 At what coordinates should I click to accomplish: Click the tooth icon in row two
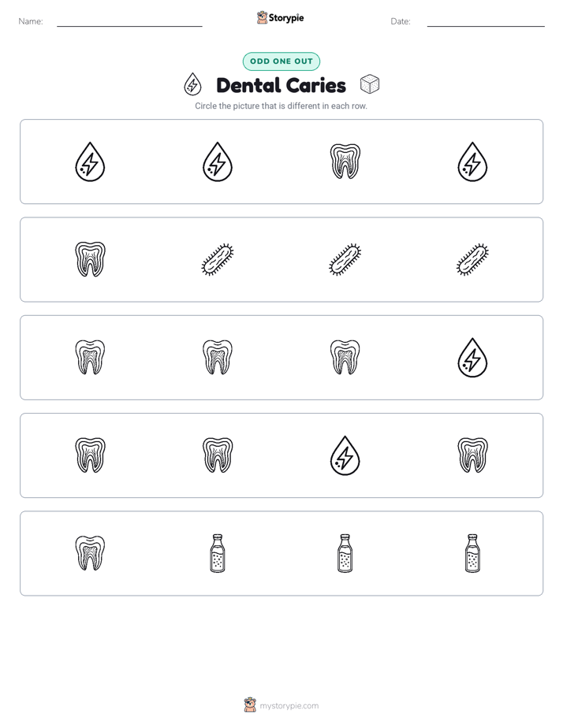(90, 259)
